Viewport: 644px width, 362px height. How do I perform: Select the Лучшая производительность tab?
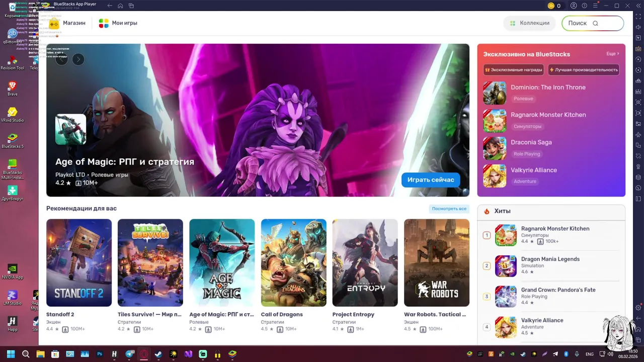click(584, 70)
